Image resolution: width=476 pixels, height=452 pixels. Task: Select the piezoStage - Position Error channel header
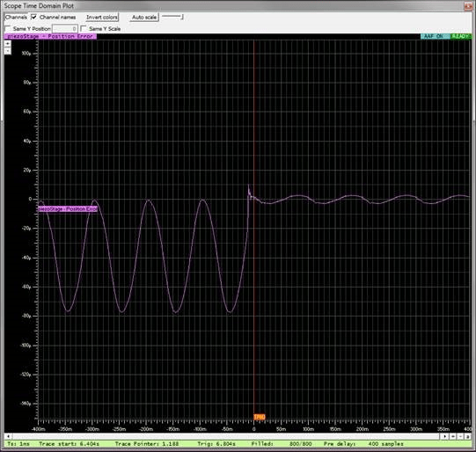tap(50, 36)
